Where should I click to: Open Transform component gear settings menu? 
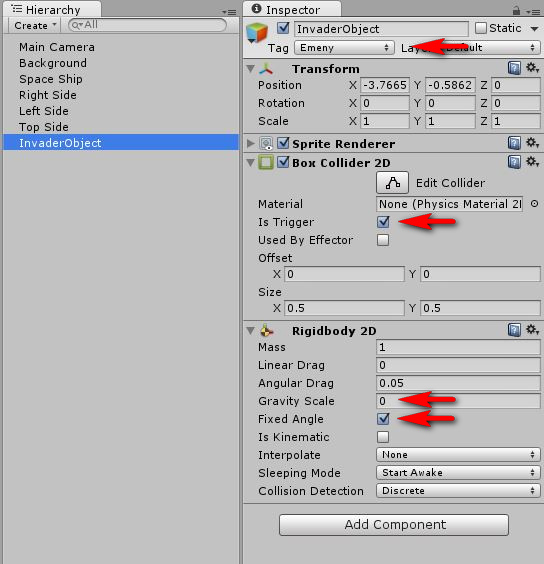(532, 67)
